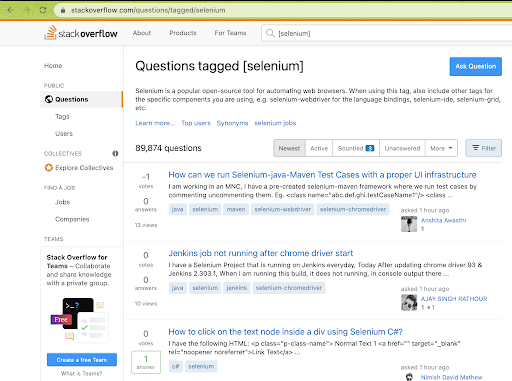The image size is (512, 381).
Task: Click the Ask Question button
Action: [x=475, y=66]
